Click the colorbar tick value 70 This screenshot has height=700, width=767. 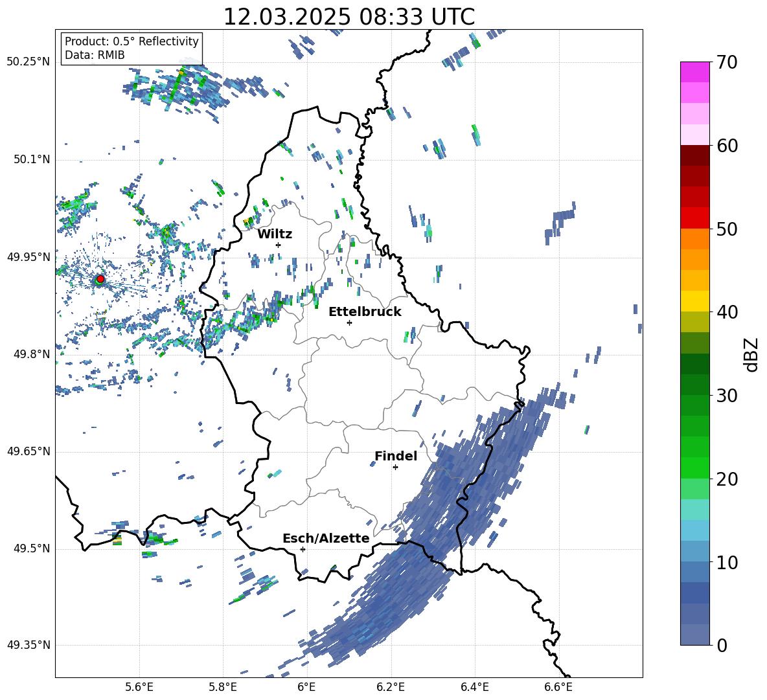pyautogui.click(x=727, y=63)
